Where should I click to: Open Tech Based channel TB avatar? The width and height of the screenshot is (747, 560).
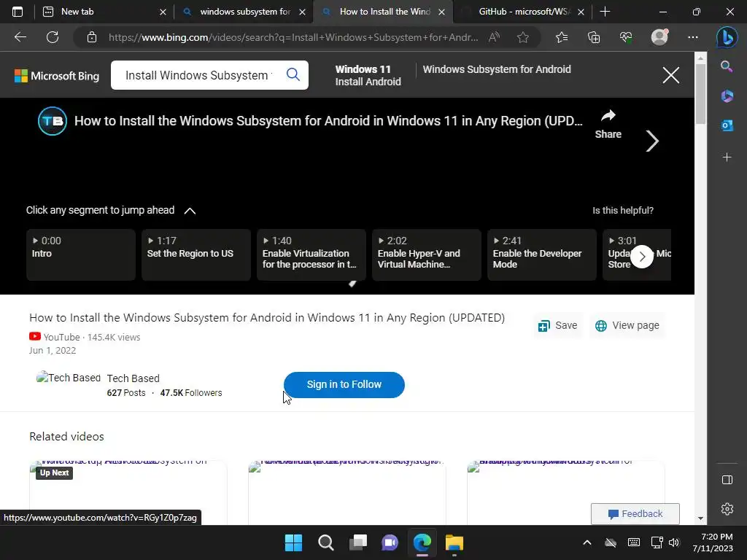coord(53,121)
